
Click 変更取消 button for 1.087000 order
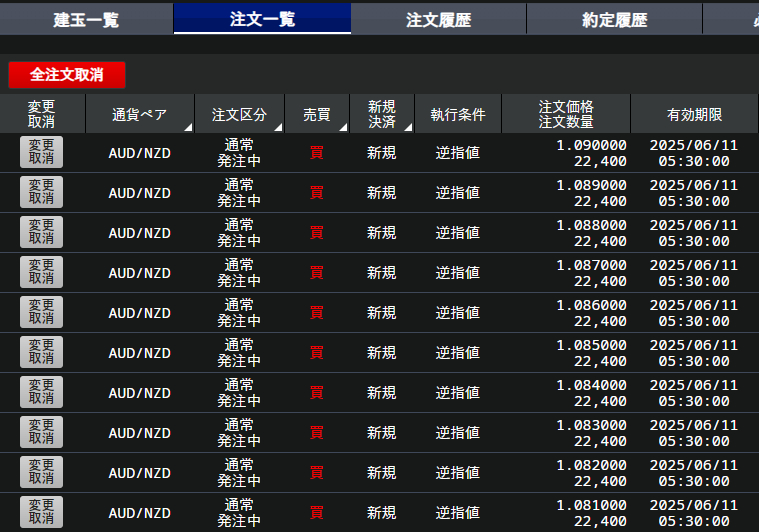(x=41, y=272)
